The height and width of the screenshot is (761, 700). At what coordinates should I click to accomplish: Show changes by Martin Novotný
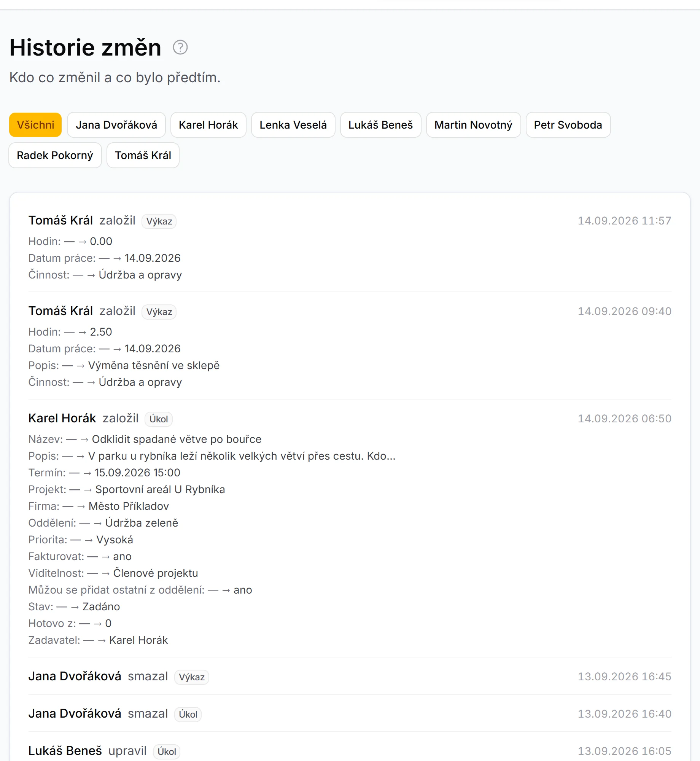pos(474,125)
